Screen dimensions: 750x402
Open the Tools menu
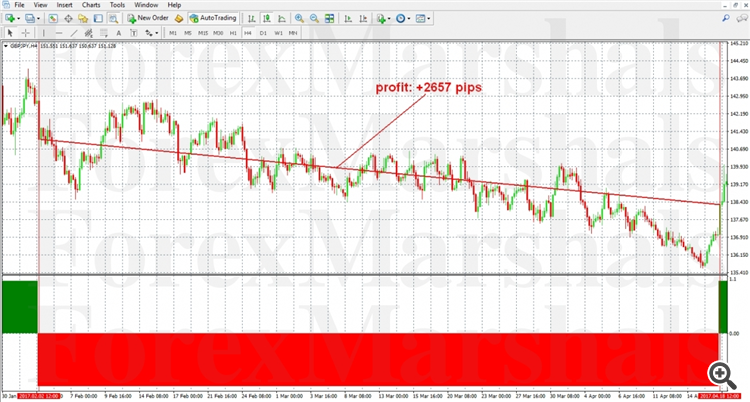click(x=117, y=5)
